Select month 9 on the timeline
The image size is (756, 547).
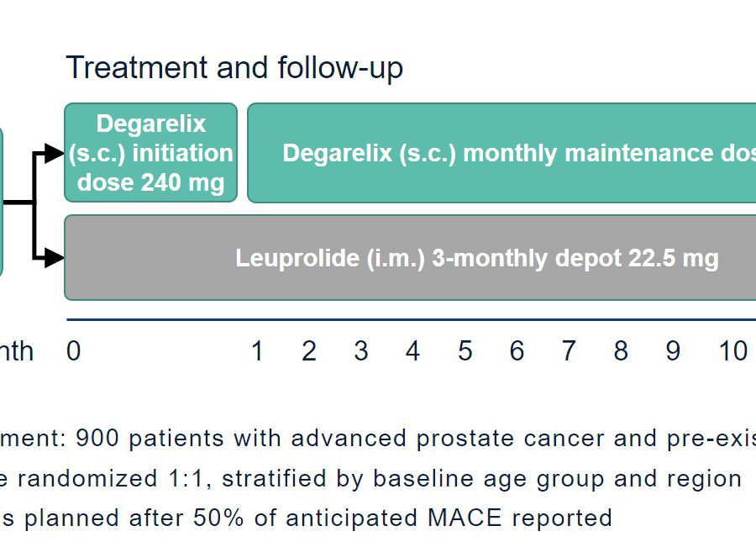click(x=673, y=350)
